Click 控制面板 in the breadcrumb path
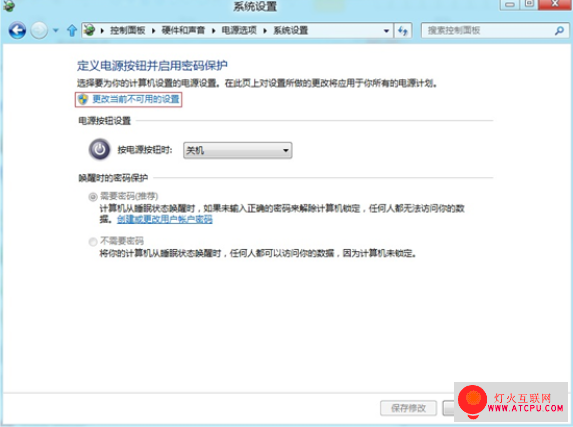The image size is (573, 427). (128, 30)
